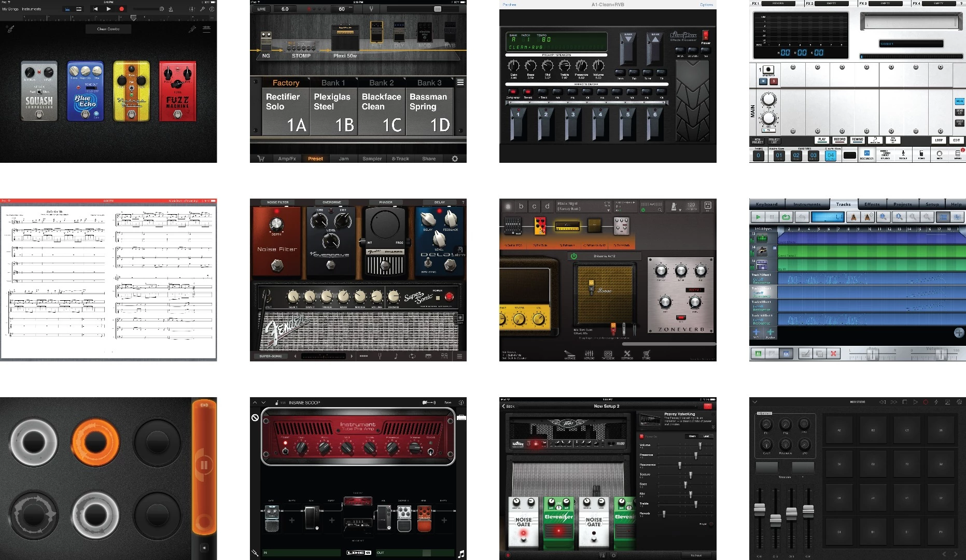Expand Clean Combo preset selector
The image size is (966, 560).
108,29
